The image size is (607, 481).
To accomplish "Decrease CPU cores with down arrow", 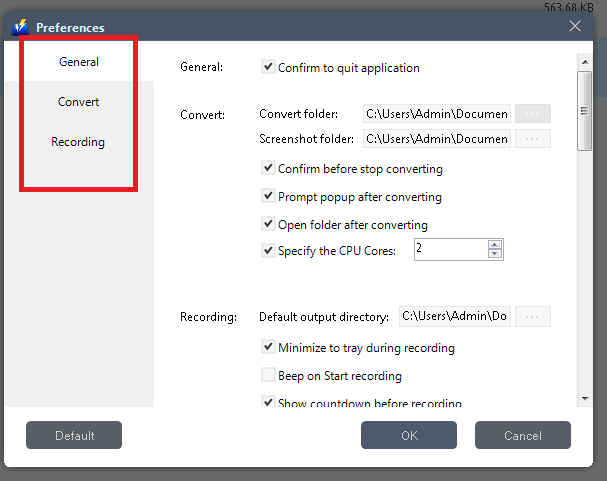I will tap(495, 254).
